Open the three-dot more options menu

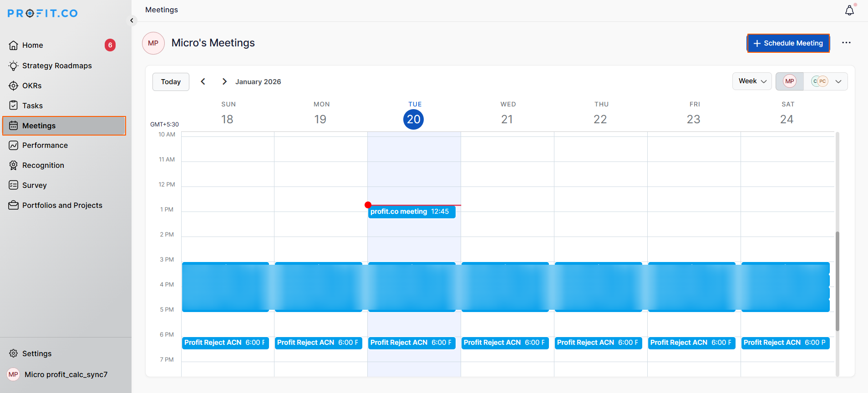[x=846, y=43]
